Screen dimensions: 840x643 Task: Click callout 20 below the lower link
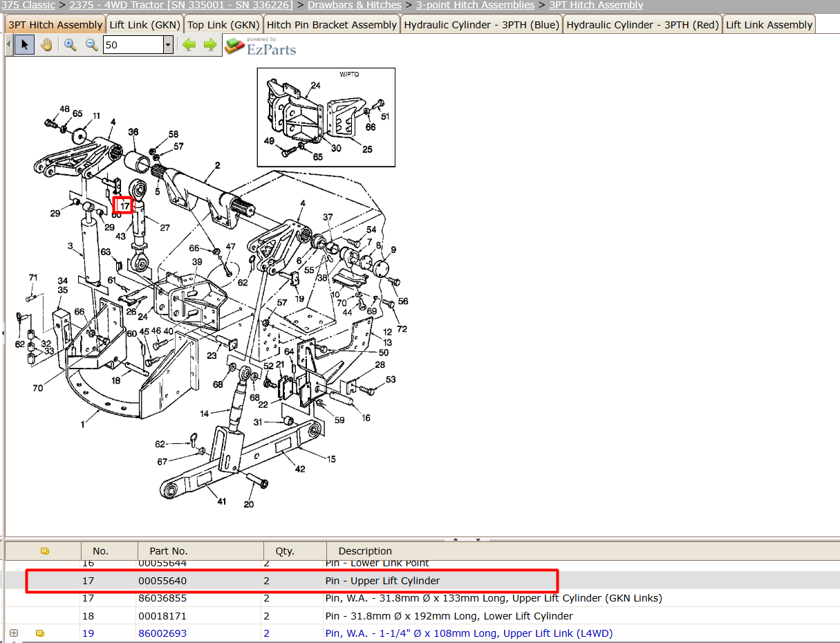(249, 504)
